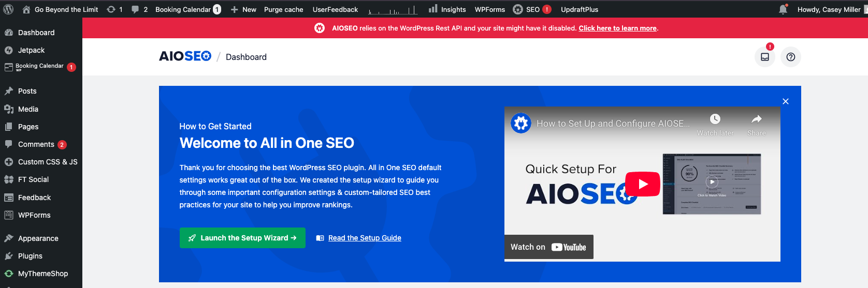Open Posts in the sidebar menu
The width and height of the screenshot is (868, 288).
(x=27, y=91)
